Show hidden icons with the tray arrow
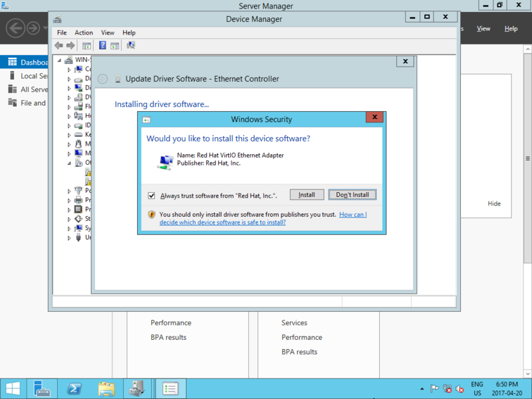The height and width of the screenshot is (399, 532). tap(422, 389)
